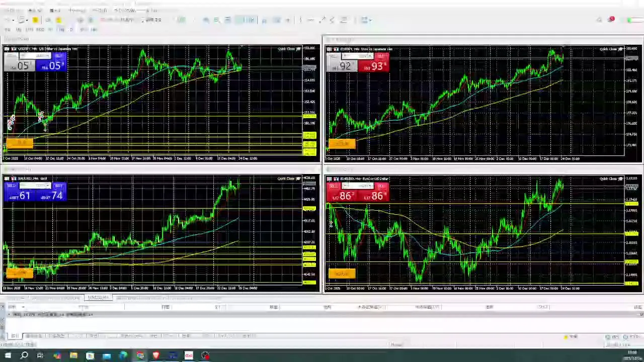Open the Profiles toolbar icon
Screen dimensions: 644x362
(x=22, y=20)
